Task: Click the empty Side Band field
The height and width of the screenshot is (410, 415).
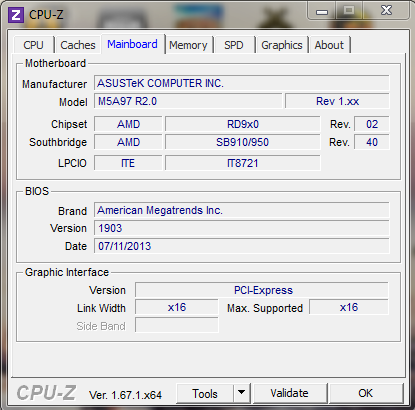Action: (177, 325)
